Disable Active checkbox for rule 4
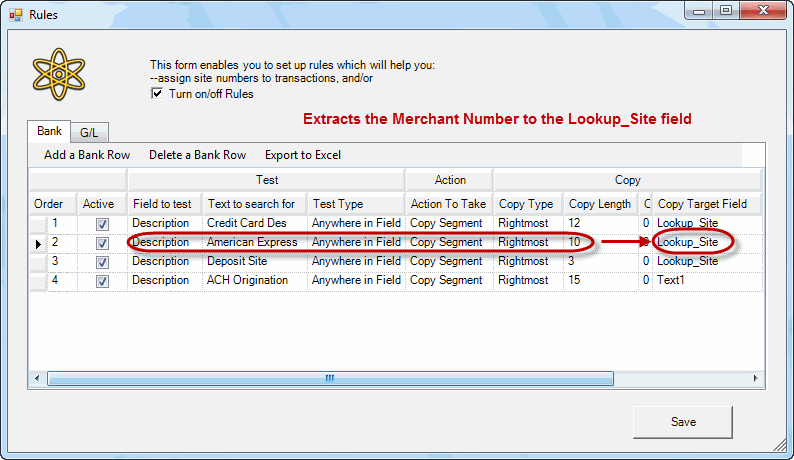Viewport: 794px width, 460px height. [102, 281]
